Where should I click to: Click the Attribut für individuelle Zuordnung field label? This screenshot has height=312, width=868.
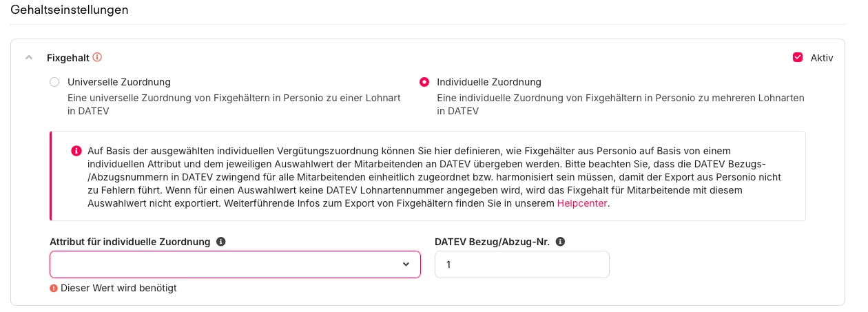130,242
